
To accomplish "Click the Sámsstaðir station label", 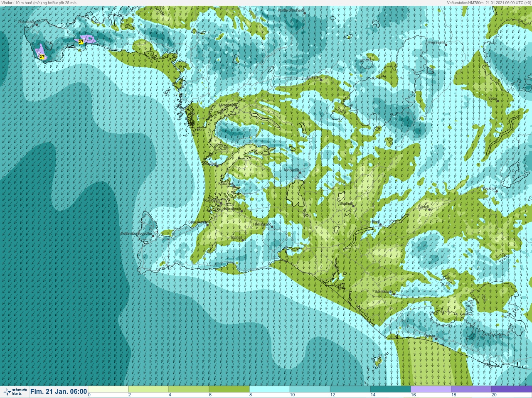I will tap(383, 292).
